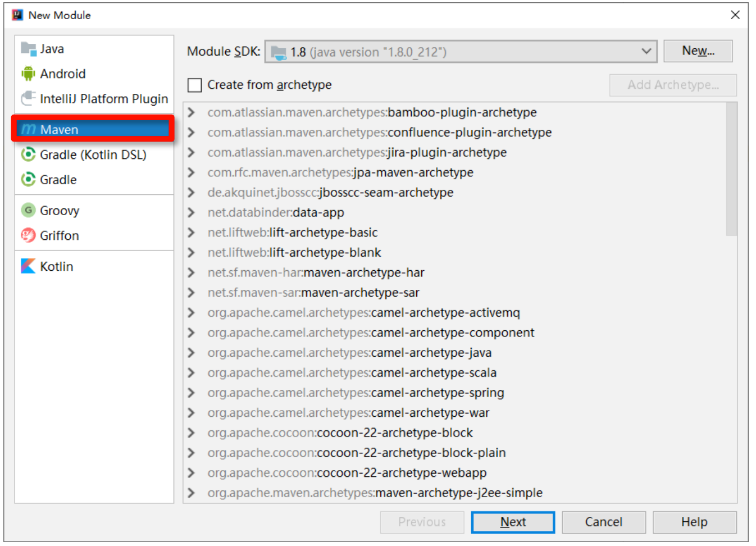
Task: Expand camel-archetype-scala entry
Action: (192, 372)
